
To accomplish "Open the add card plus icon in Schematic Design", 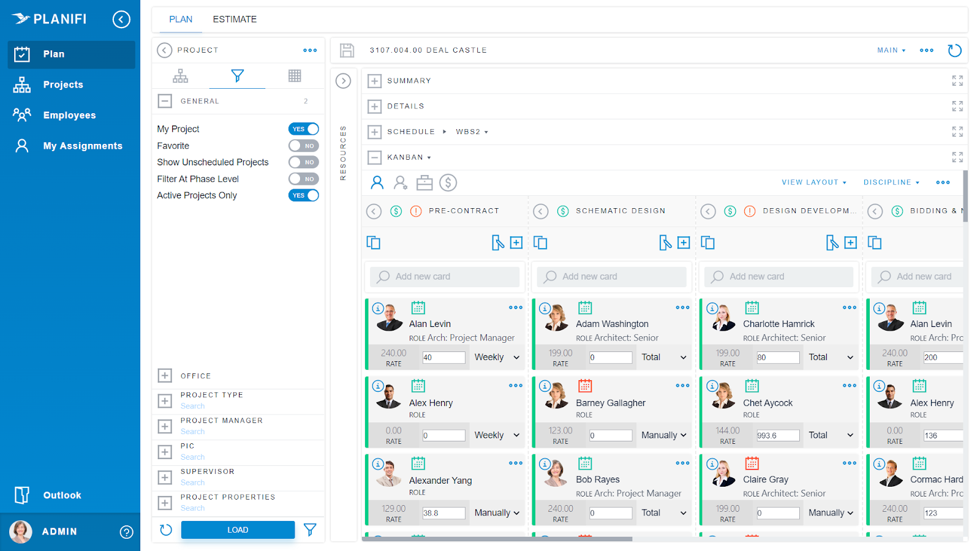I will pyautogui.click(x=684, y=242).
